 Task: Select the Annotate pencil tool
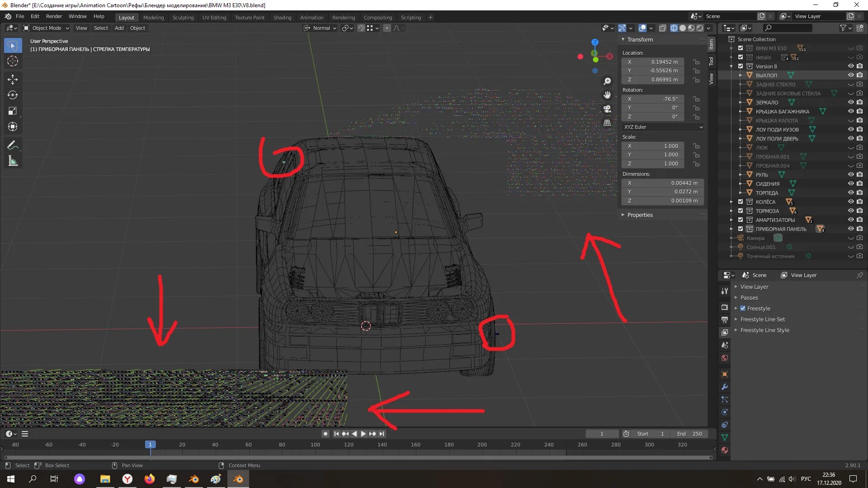point(13,145)
